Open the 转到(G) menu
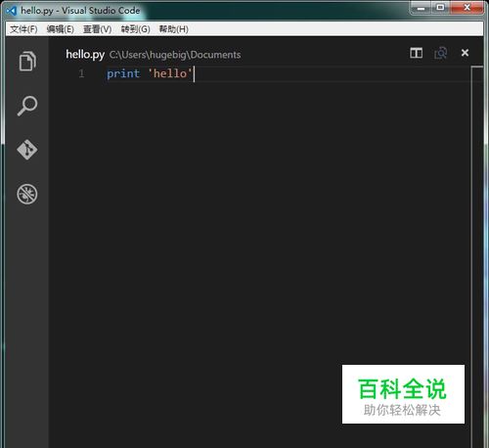Viewport: 489px width, 448px height. [135, 29]
